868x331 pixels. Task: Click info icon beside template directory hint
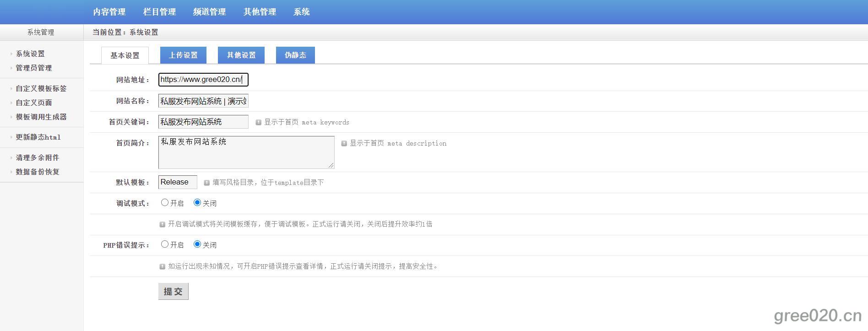click(x=206, y=183)
